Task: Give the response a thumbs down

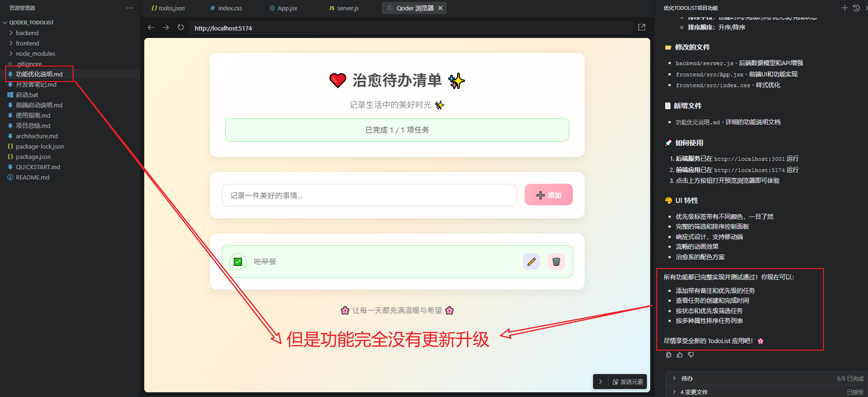Action: pyautogui.click(x=691, y=355)
